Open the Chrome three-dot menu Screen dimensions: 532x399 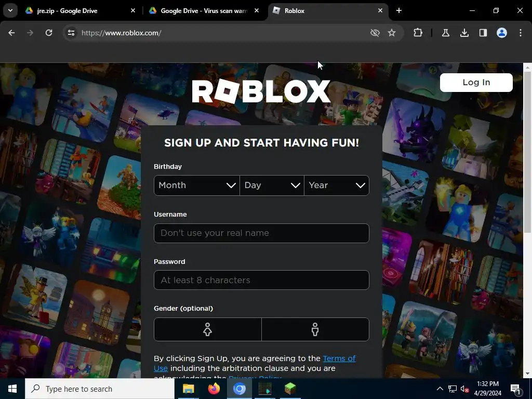coord(521,33)
